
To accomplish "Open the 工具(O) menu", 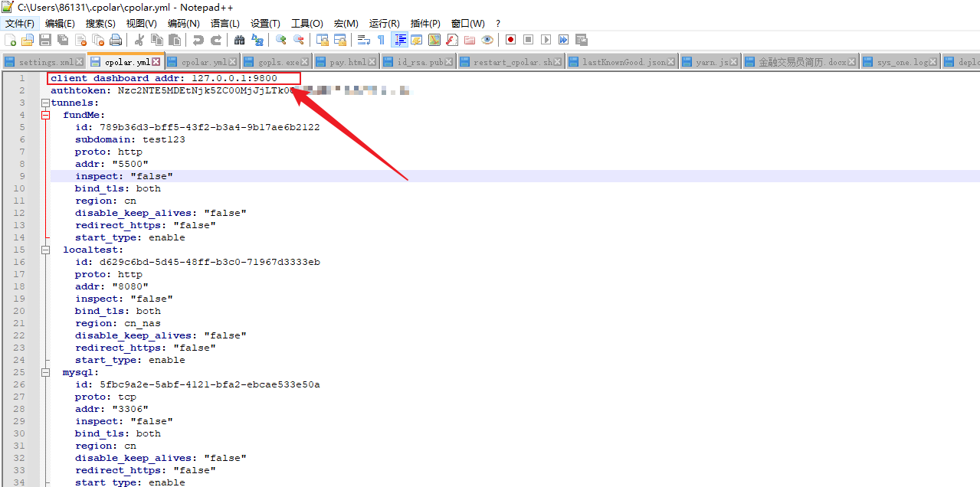I will click(x=307, y=24).
